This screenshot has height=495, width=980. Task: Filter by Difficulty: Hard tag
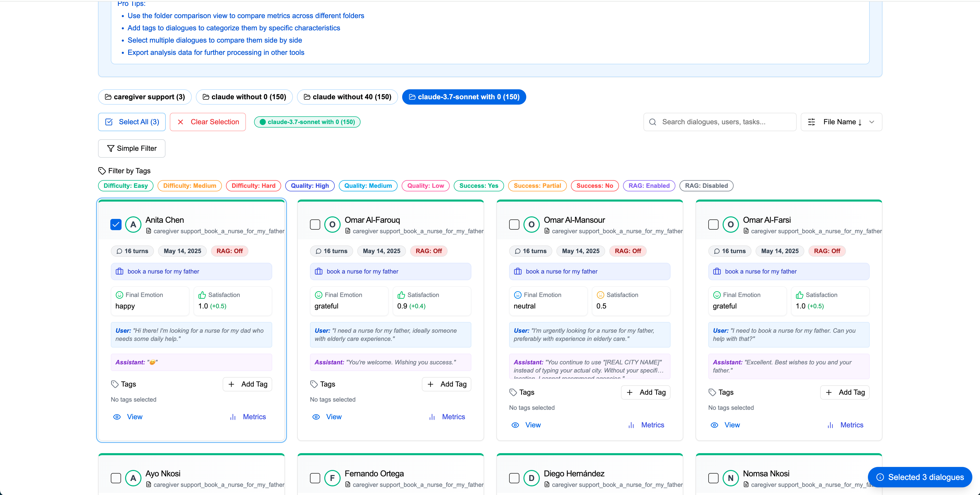[x=253, y=185]
